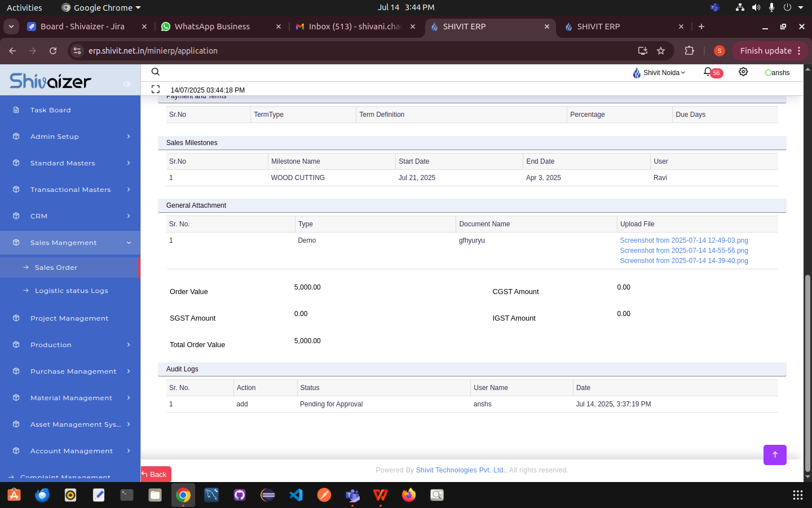Launch Visual Studio Code from dock
This screenshot has width=812, height=508.
[296, 495]
